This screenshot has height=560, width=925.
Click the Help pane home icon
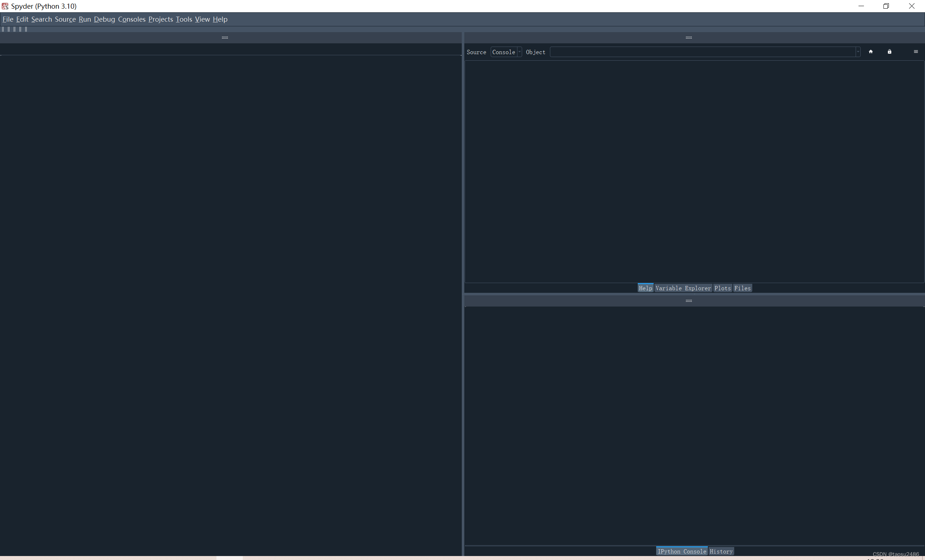click(870, 52)
